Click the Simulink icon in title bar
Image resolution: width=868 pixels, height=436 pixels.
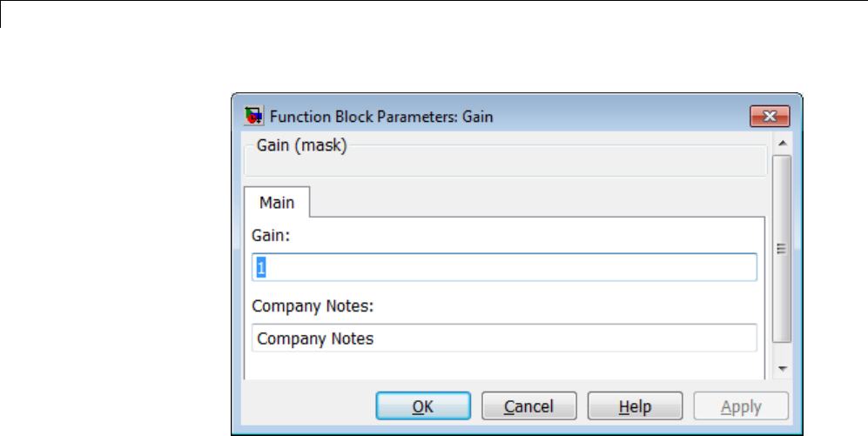tap(254, 116)
